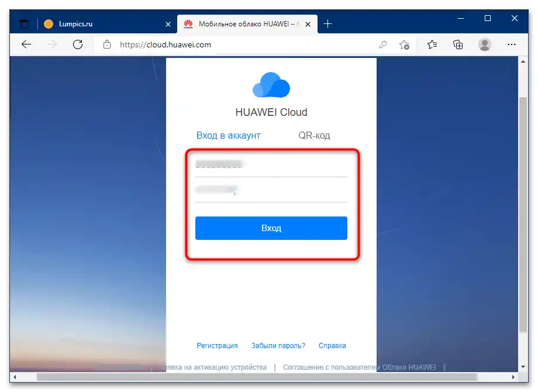Click the vertical scrollbar down arrow
This screenshot has height=392, width=538.
523,367
